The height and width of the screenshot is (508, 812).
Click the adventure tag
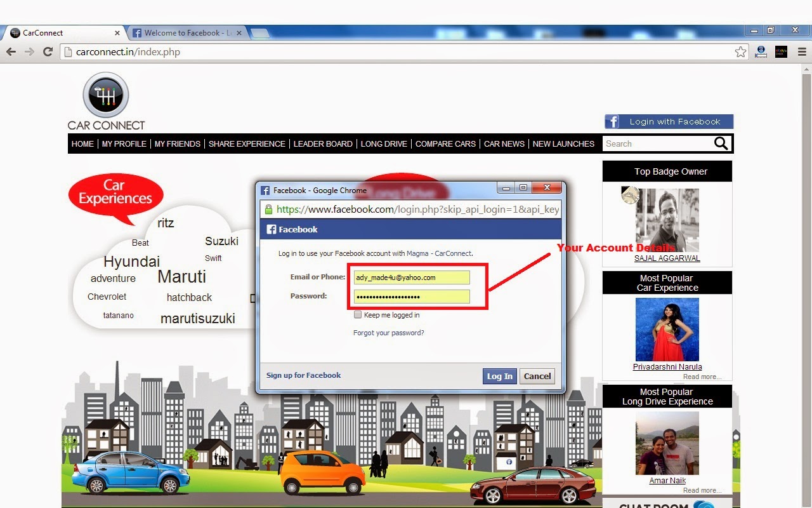pos(113,278)
